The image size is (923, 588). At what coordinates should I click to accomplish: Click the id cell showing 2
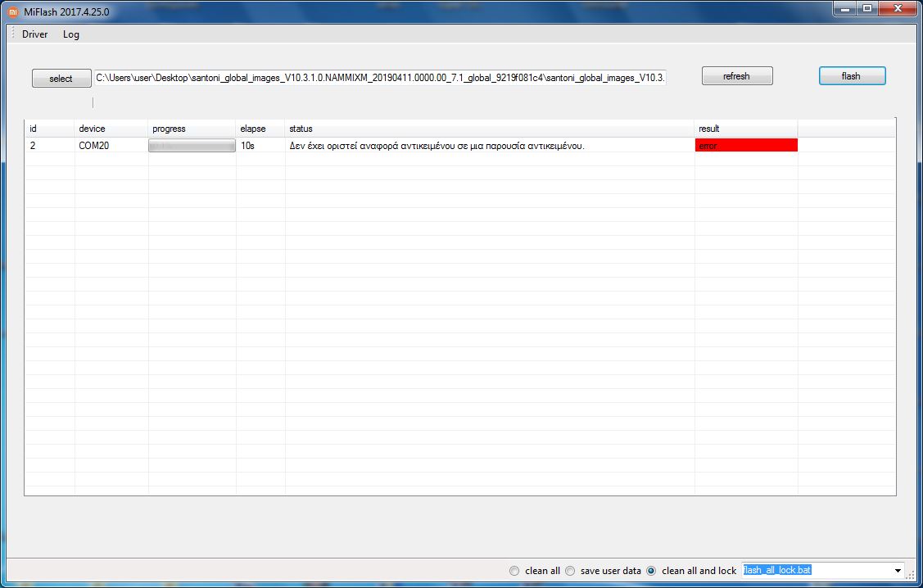(49, 146)
